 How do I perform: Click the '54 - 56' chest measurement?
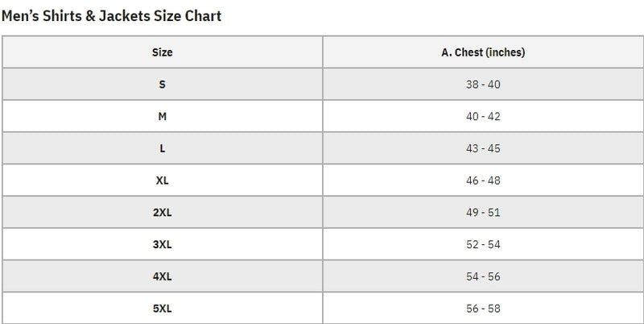click(x=483, y=276)
